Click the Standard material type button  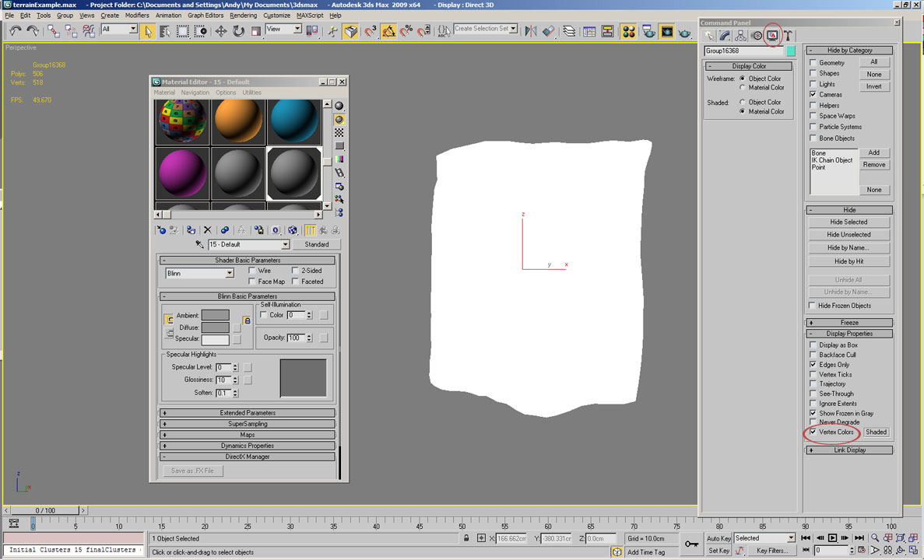(316, 244)
